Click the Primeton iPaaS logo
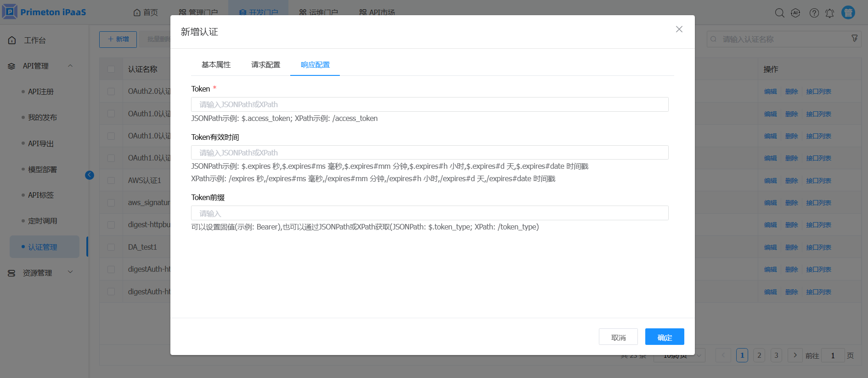Image resolution: width=868 pixels, height=378 pixels. (x=45, y=12)
